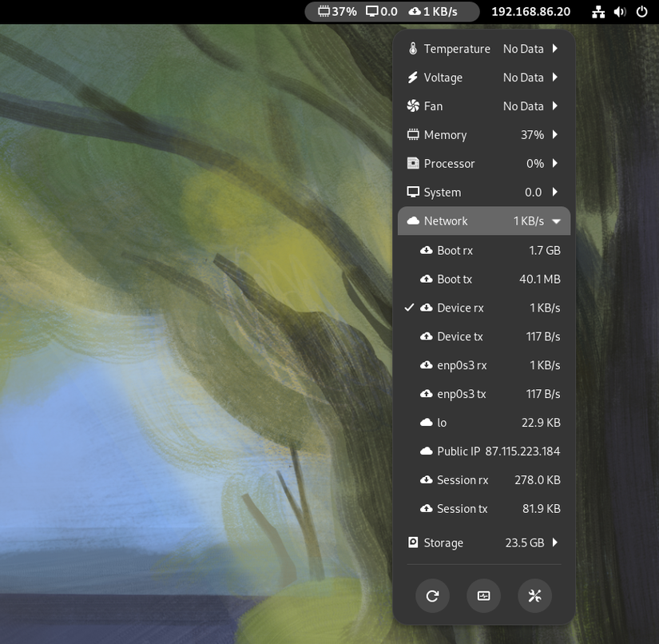
Task: Open the system monitor button
Action: (484, 595)
